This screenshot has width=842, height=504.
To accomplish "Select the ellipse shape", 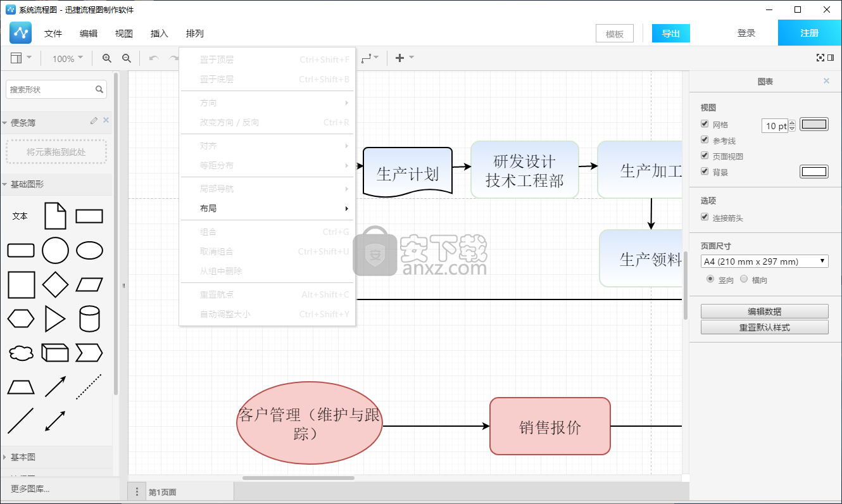I will coord(89,251).
